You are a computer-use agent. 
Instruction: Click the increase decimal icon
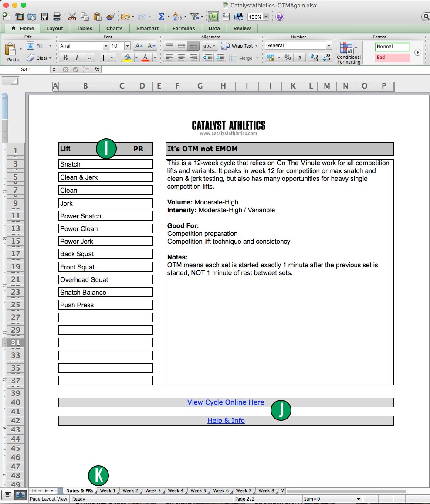point(314,58)
